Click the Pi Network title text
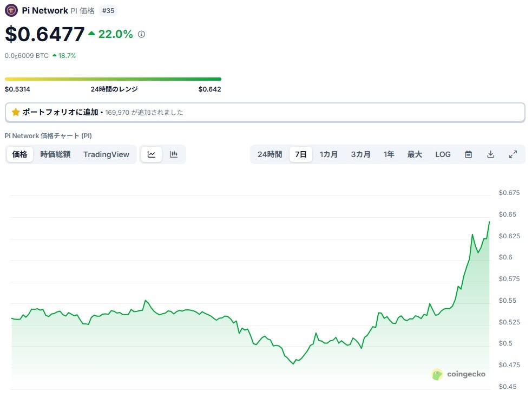The height and width of the screenshot is (397, 532). [45, 10]
